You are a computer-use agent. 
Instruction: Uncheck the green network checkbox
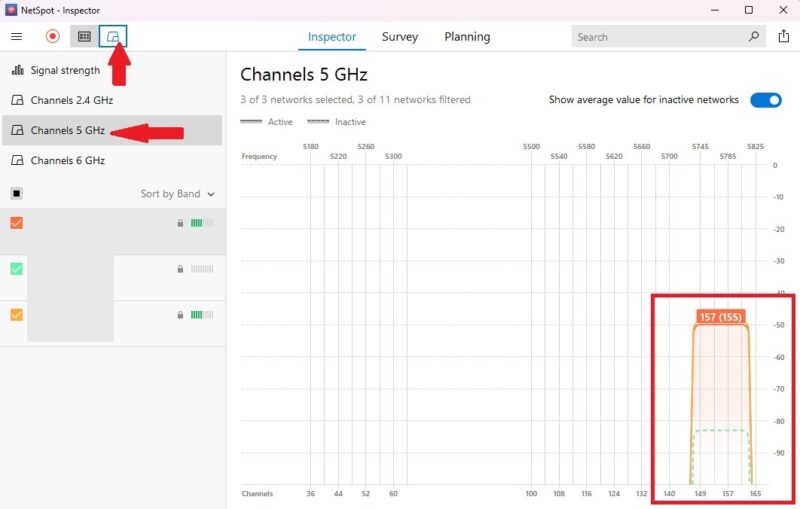17,269
